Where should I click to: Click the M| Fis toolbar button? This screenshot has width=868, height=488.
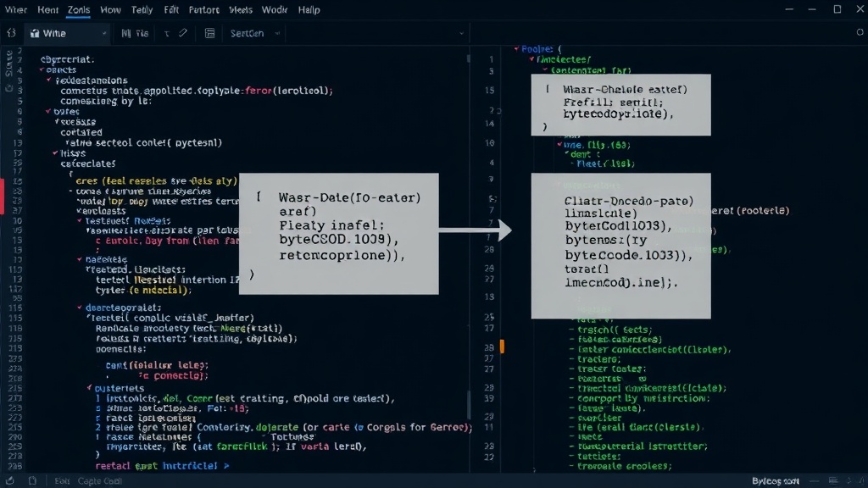click(x=135, y=33)
